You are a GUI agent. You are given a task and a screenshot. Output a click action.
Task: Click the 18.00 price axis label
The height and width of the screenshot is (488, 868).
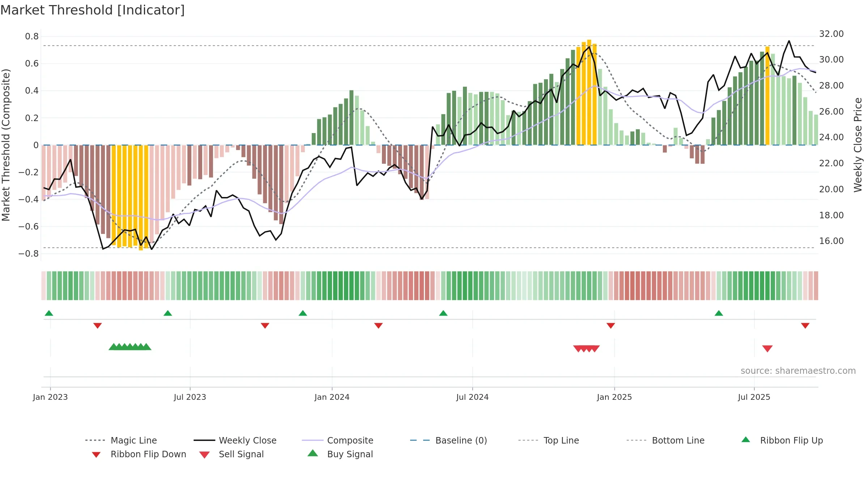point(831,215)
